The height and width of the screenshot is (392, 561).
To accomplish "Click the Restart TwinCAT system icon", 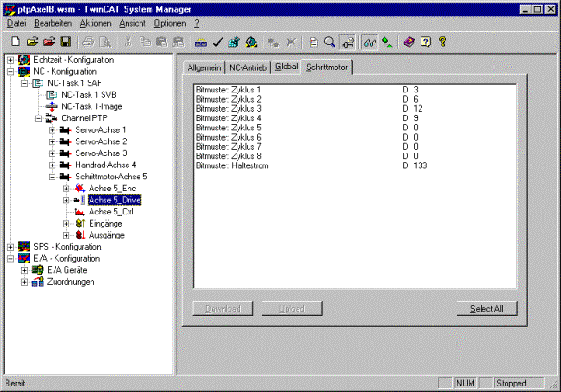I will (251, 43).
